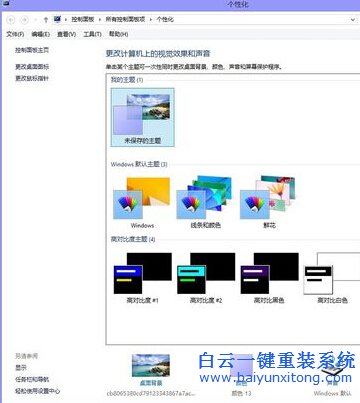This screenshot has height=403, width=360.
Task: Open 更改鼠标指针 link
Action: (32, 78)
